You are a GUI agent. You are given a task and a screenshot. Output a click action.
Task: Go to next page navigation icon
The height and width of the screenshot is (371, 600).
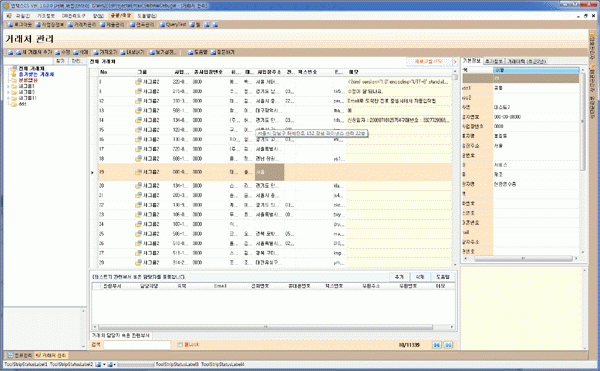pos(448,345)
